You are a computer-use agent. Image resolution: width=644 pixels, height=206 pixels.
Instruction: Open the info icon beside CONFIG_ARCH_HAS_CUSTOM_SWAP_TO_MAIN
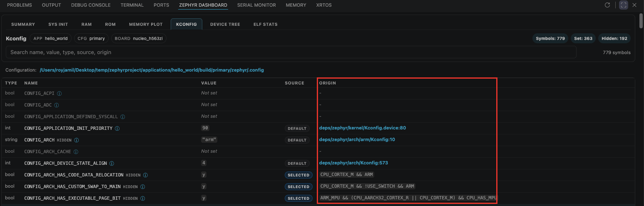[143, 186]
